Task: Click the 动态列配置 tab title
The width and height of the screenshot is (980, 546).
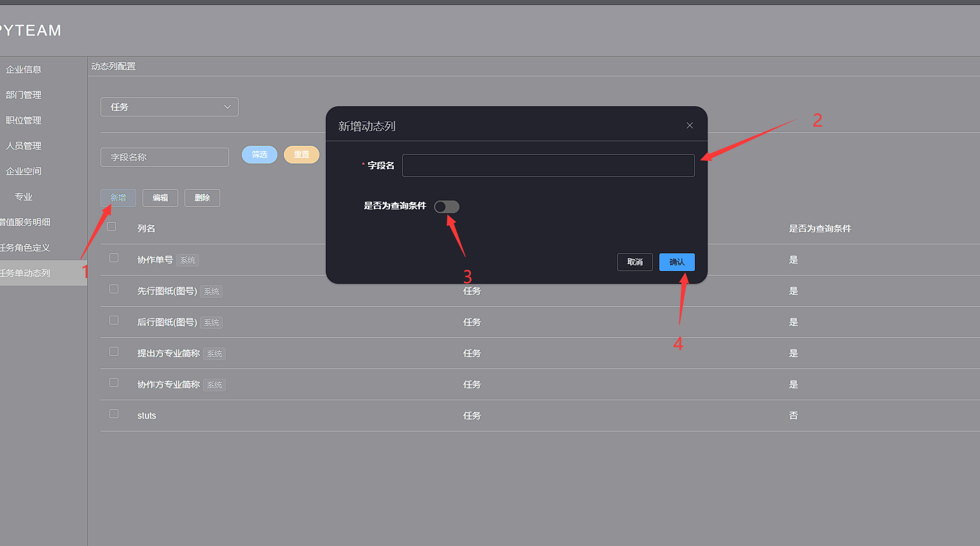Action: click(x=113, y=66)
